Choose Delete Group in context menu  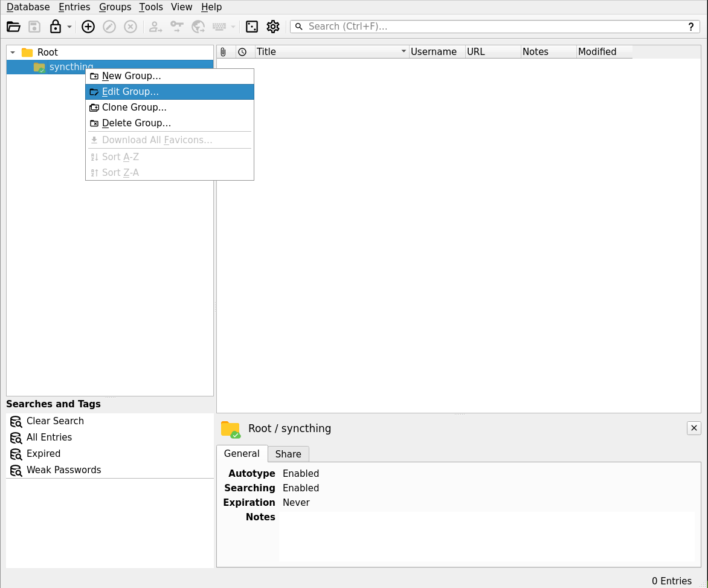(x=136, y=123)
